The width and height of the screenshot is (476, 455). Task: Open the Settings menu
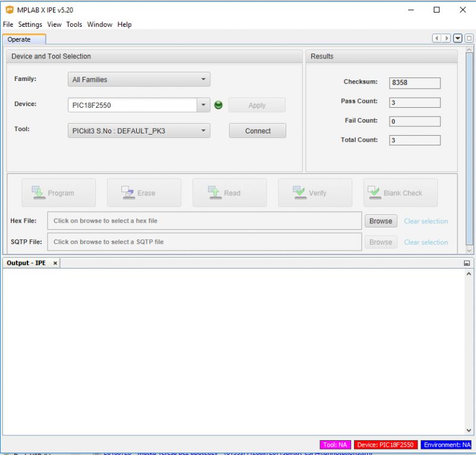click(30, 24)
